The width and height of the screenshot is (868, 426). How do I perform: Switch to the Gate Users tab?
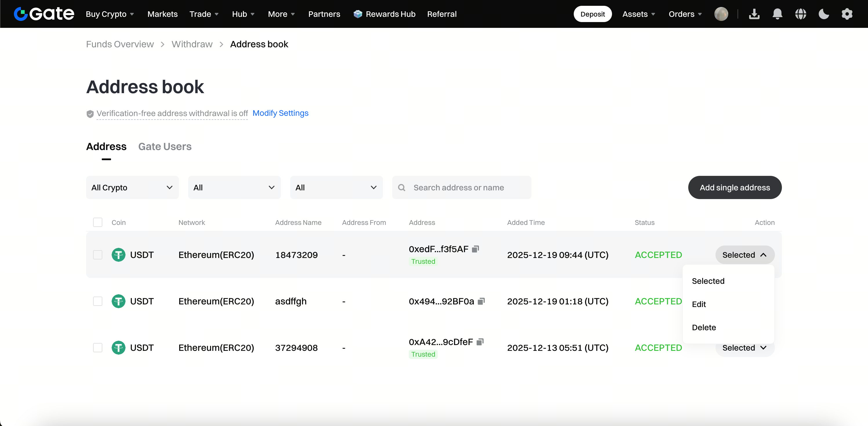coord(165,146)
